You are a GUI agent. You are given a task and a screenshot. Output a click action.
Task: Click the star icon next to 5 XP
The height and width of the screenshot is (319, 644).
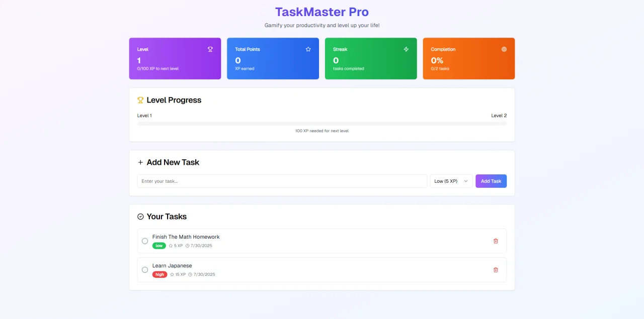(x=171, y=246)
